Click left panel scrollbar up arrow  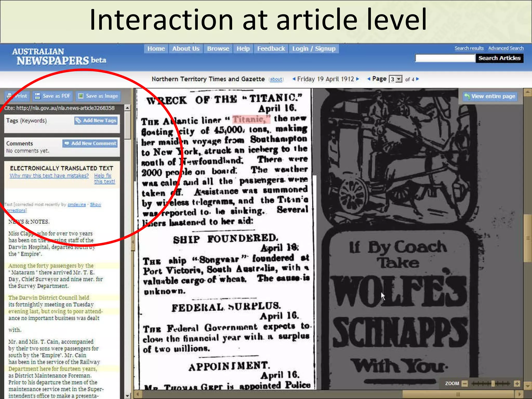click(x=127, y=108)
